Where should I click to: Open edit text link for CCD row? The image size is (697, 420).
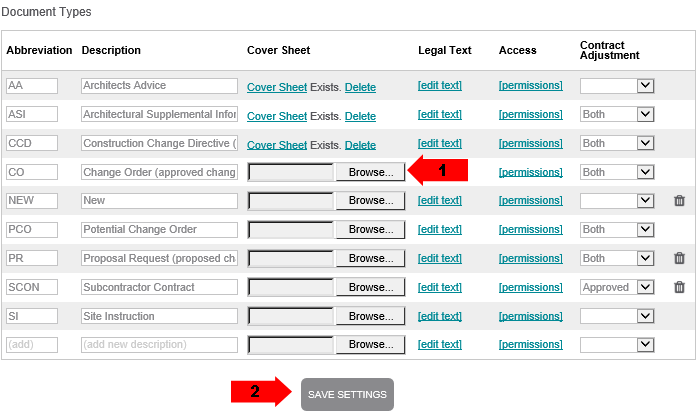(x=440, y=143)
